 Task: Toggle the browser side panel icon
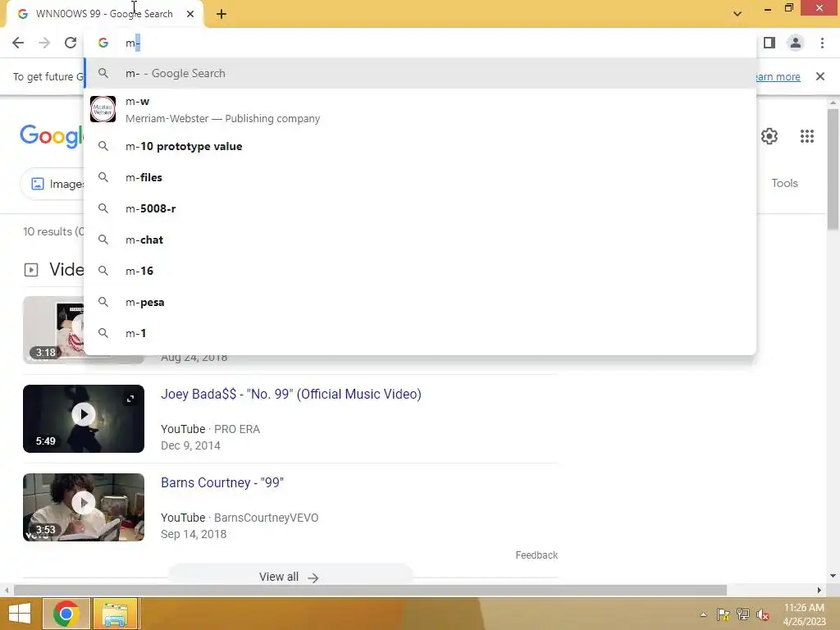[769, 43]
